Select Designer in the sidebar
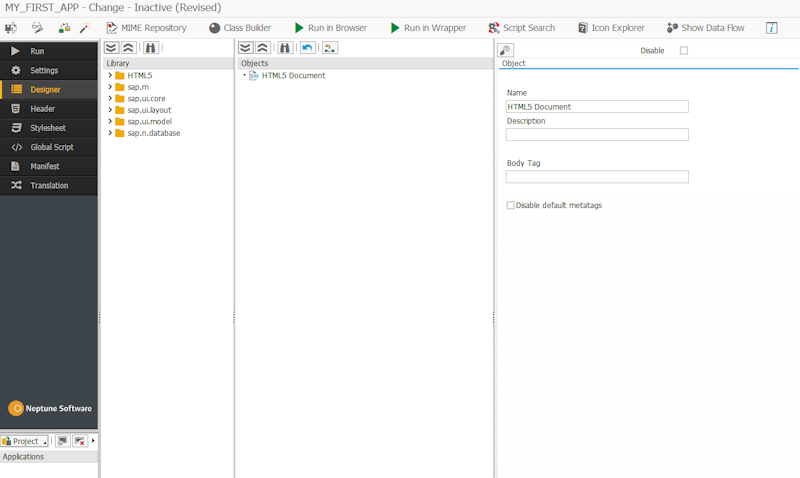 (48, 89)
